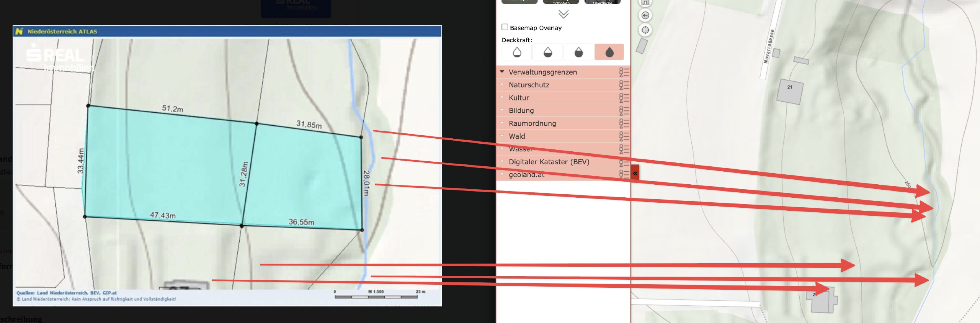Set Deckkraft to lowest opacity droplet
Screen dimensions: 980x323
coord(517,52)
